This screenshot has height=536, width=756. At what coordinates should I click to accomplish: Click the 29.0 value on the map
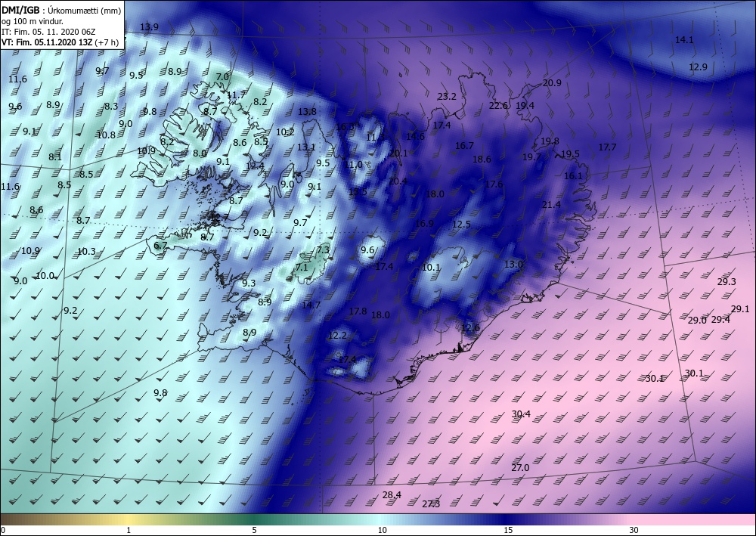pyautogui.click(x=697, y=320)
